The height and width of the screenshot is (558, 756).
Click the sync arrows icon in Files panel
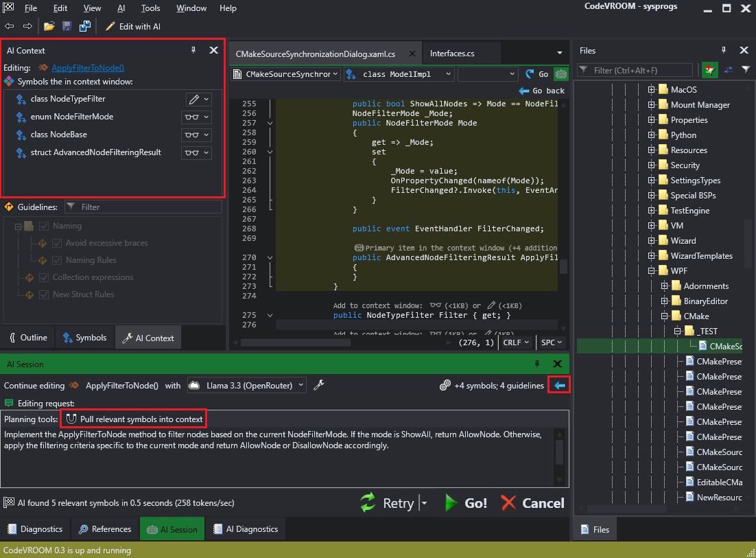tap(728, 70)
